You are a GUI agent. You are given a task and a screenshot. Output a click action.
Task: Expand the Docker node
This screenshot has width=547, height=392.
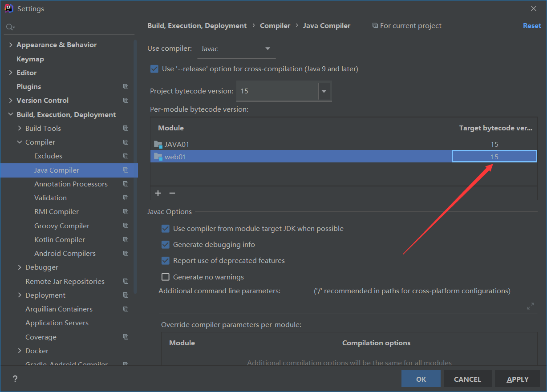[x=20, y=351]
